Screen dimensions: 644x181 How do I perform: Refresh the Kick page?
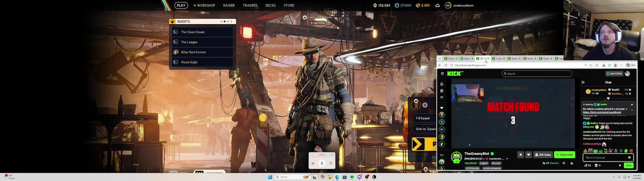click(446, 65)
